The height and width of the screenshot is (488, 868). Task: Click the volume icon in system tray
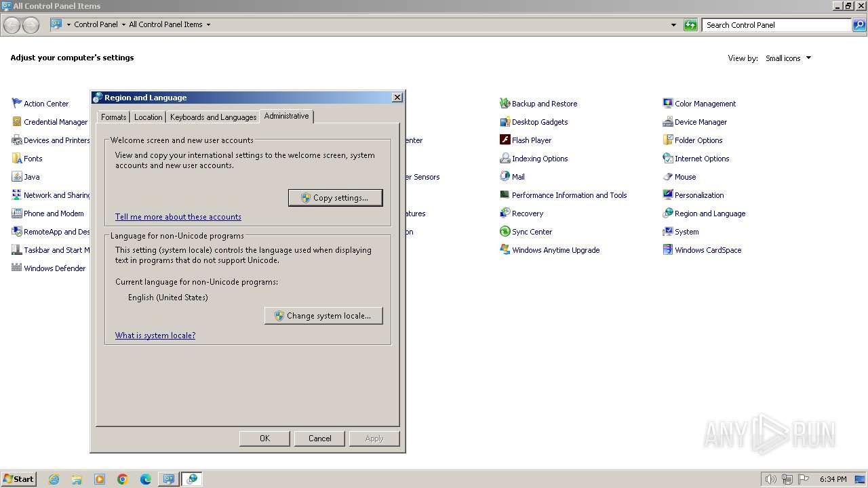click(771, 479)
